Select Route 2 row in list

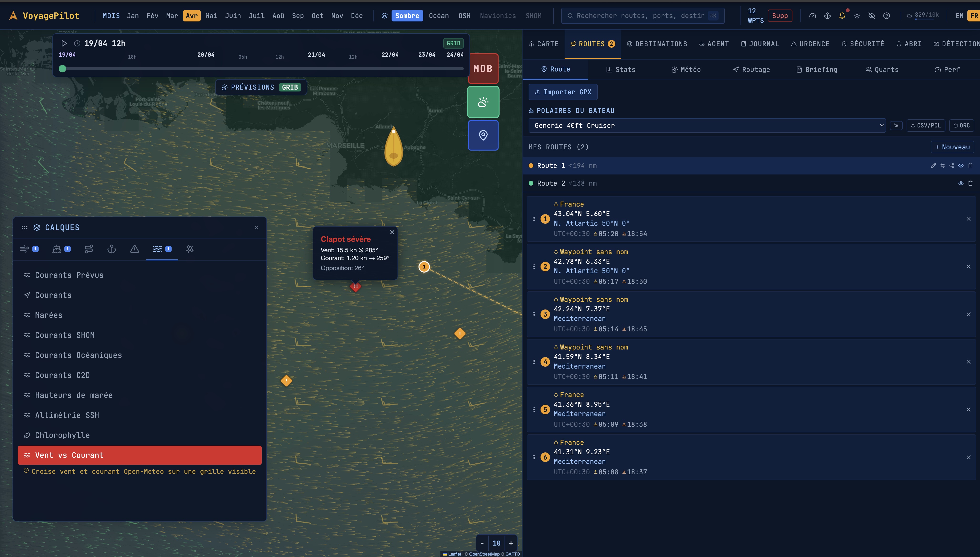[x=751, y=183]
